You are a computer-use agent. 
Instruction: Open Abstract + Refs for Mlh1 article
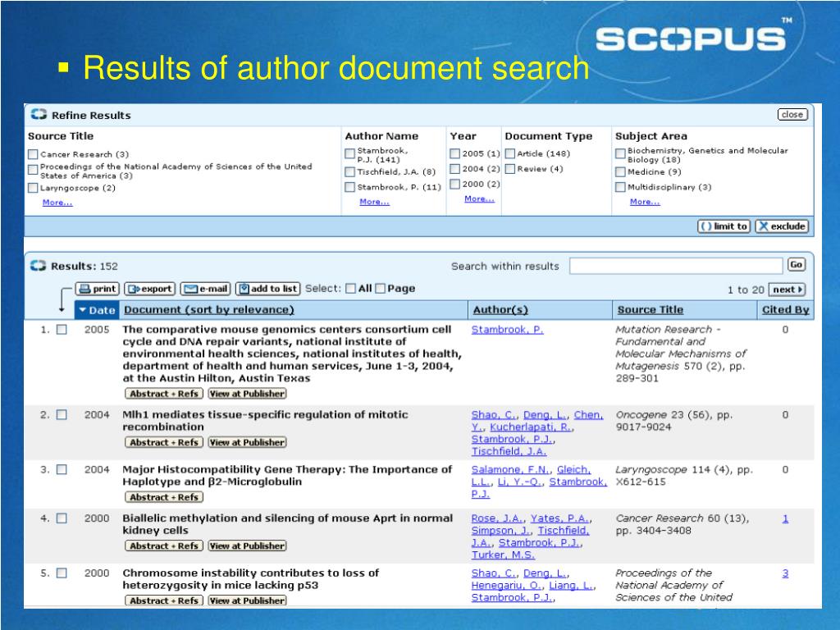pos(164,442)
